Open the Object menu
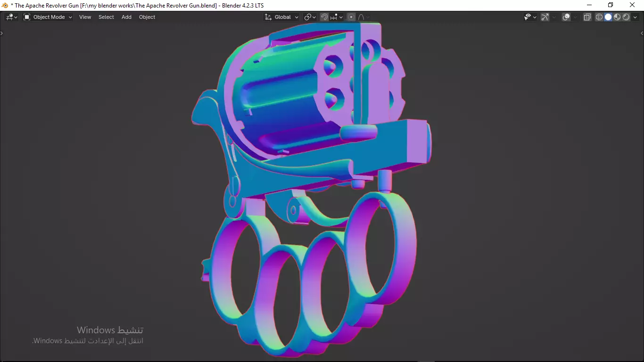This screenshot has width=644, height=362. (147, 17)
